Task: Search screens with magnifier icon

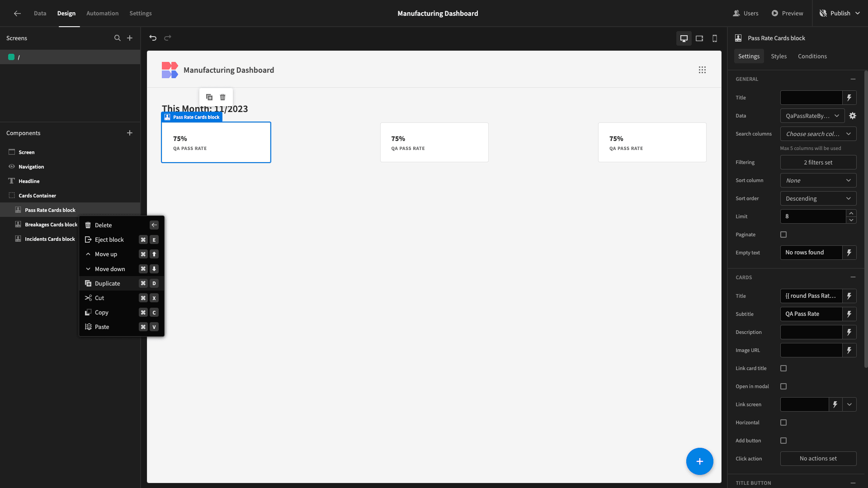Action: 118,38
